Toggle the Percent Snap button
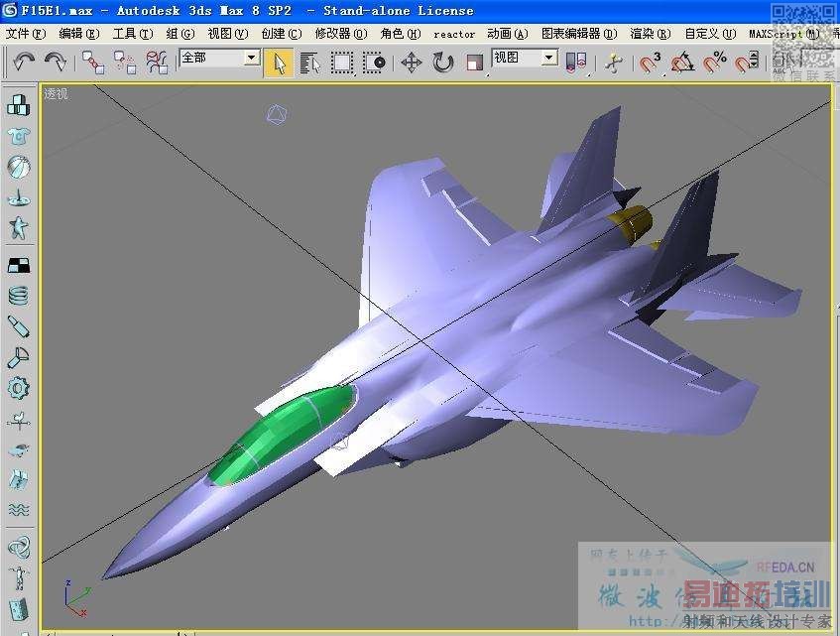 pyautogui.click(x=714, y=63)
